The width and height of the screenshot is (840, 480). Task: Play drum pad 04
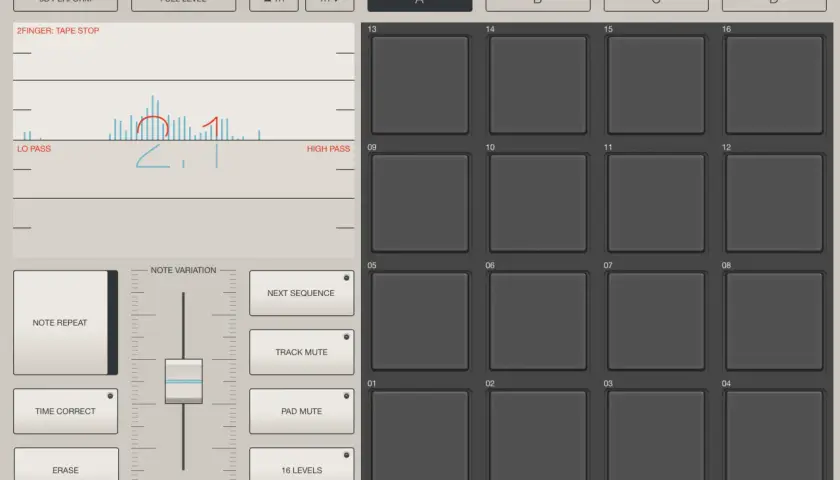coord(774,436)
